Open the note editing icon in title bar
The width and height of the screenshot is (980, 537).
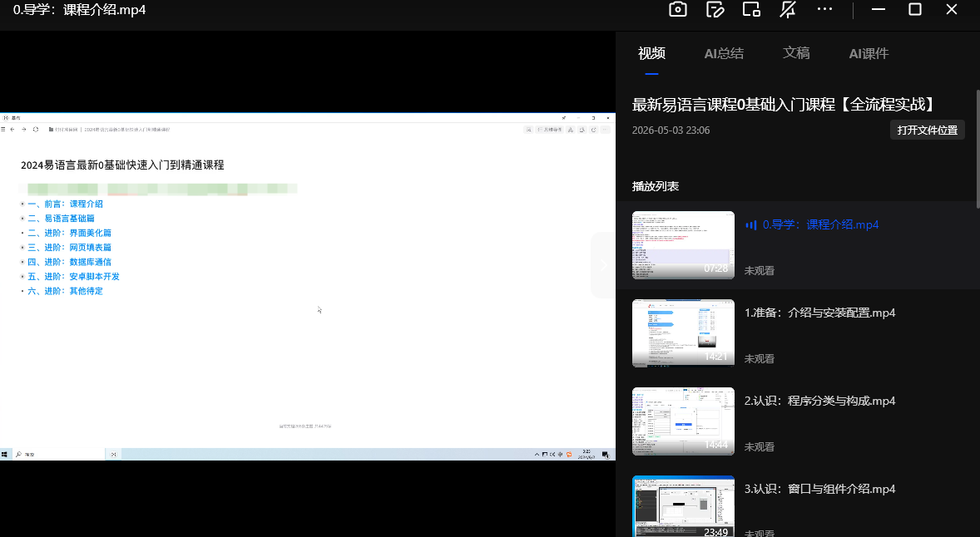pos(715,9)
